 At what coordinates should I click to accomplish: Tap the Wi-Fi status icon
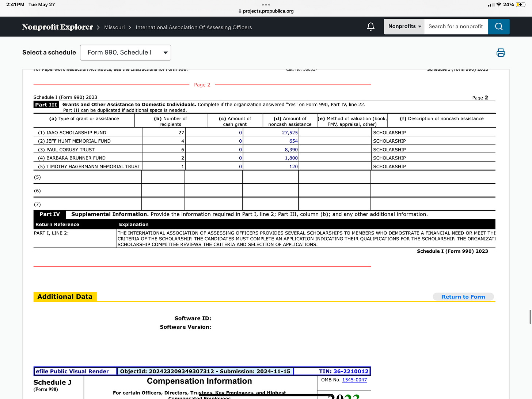pyautogui.click(x=499, y=4)
